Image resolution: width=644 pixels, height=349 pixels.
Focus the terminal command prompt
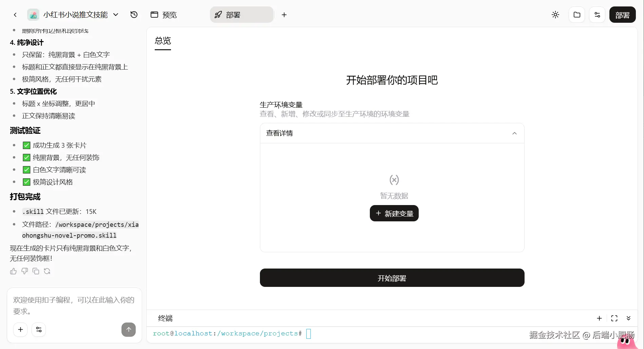[308, 333]
